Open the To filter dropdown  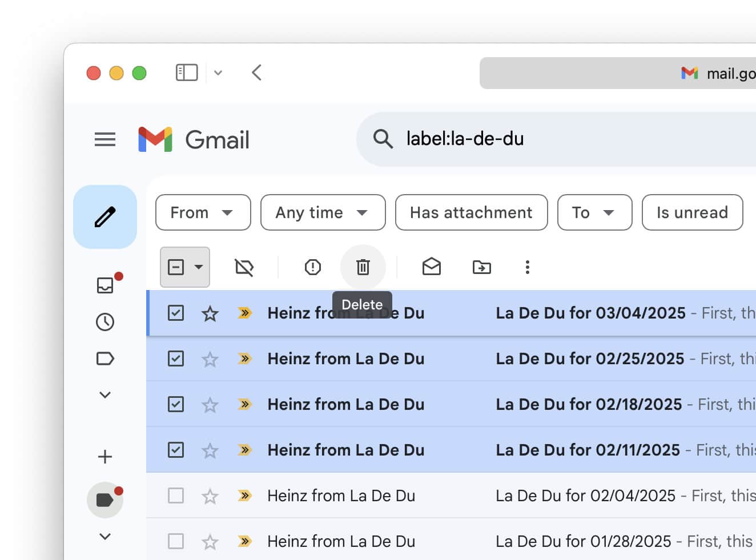tap(595, 212)
